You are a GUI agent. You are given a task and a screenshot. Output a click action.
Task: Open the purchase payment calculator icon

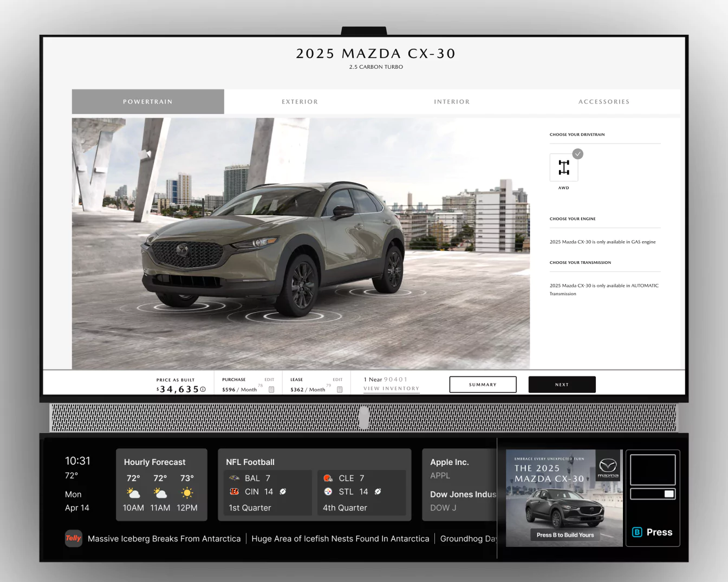tap(272, 390)
